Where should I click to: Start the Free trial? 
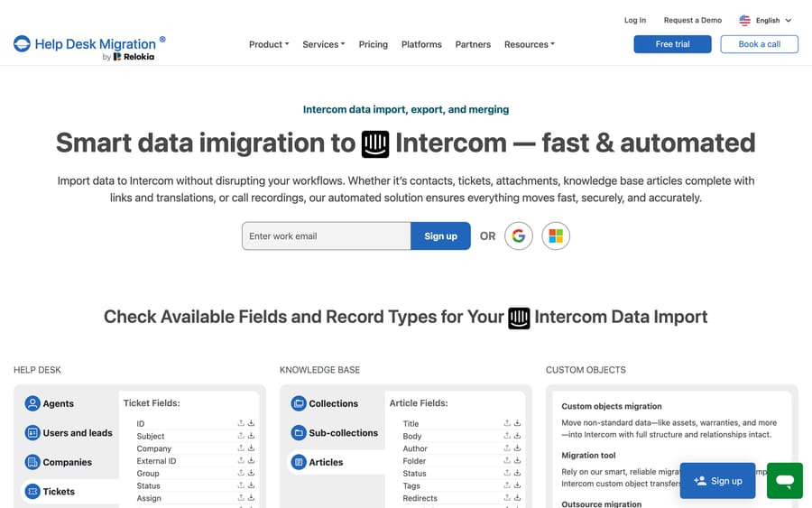pyautogui.click(x=672, y=44)
